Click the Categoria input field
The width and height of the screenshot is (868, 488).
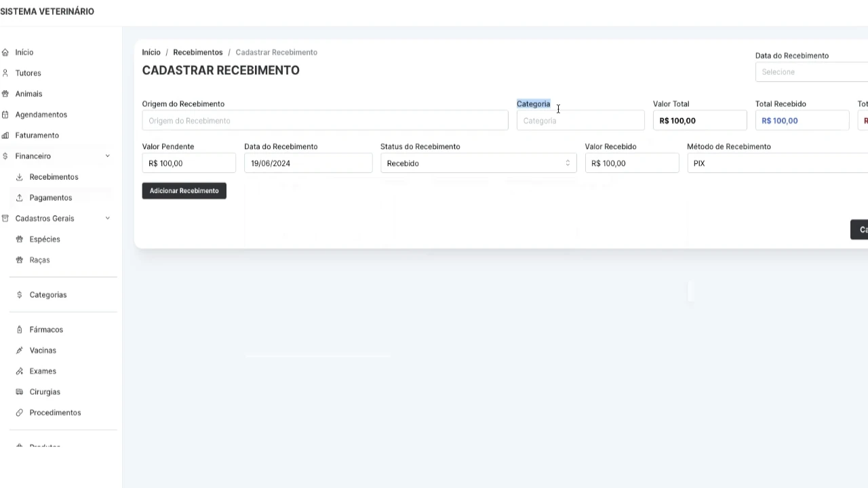(580, 121)
